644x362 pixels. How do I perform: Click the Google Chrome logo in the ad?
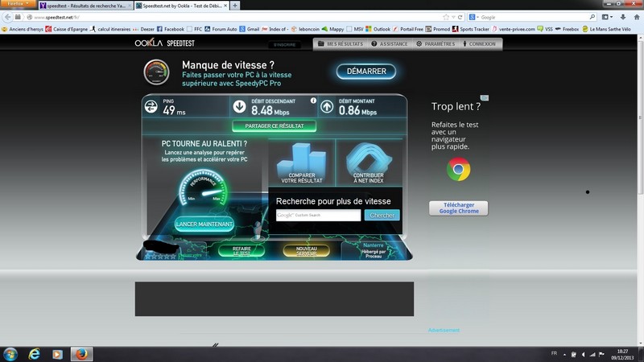[458, 169]
